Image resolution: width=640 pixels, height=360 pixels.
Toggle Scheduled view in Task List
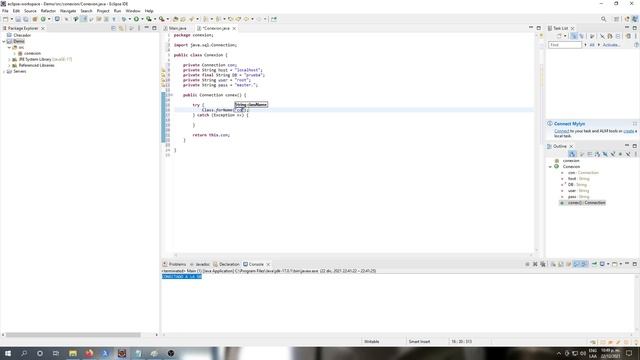[x=582, y=36]
